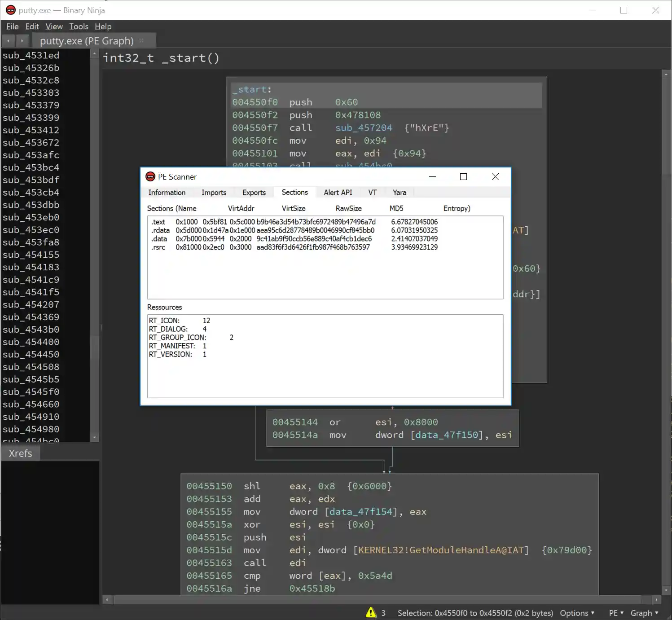Click the Binary Ninja logo in title bar
The image size is (672, 620).
(10, 10)
